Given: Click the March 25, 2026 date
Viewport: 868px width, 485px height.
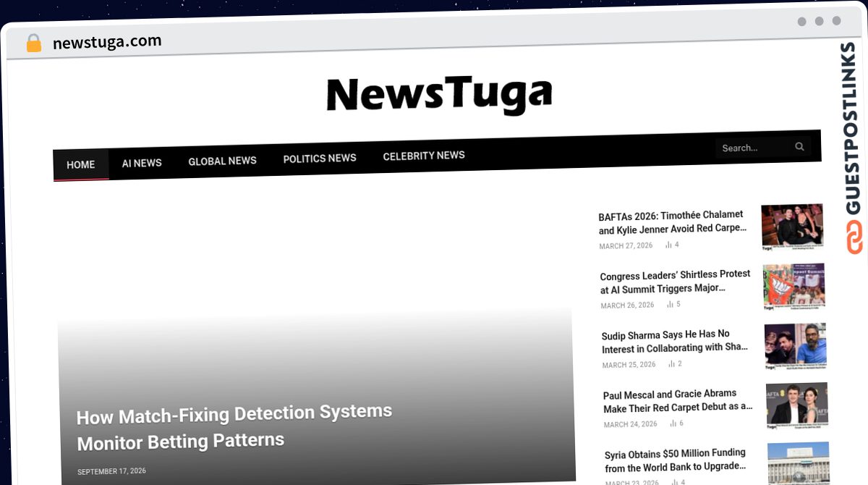Looking at the screenshot, I should pos(629,365).
